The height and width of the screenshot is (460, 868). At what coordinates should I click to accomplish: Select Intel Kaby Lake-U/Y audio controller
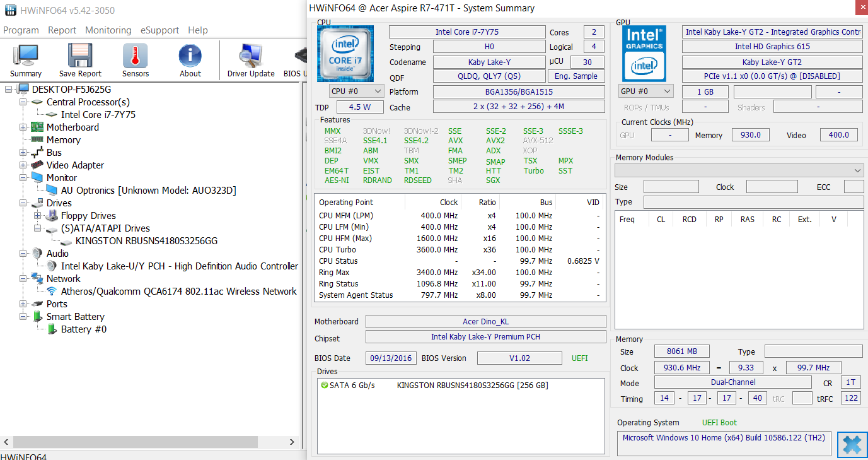(x=180, y=266)
